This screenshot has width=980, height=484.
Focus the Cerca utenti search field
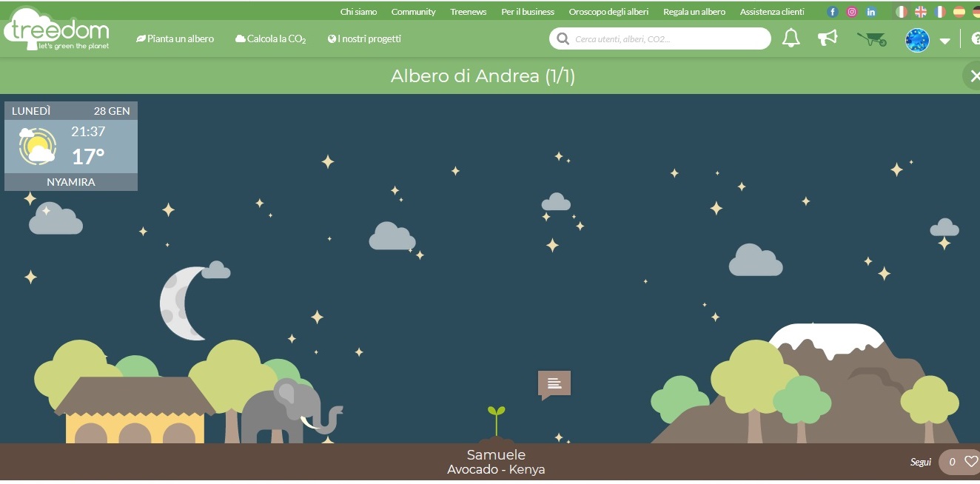[x=660, y=38]
